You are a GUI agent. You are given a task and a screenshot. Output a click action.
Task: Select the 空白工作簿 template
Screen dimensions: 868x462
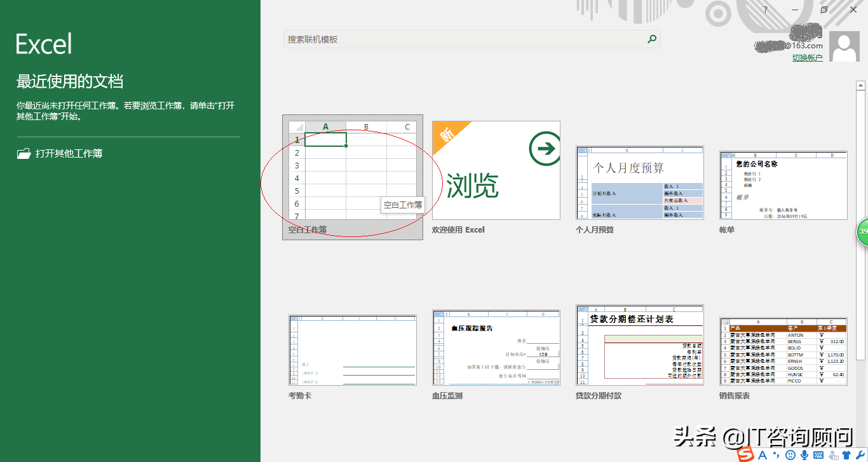353,177
